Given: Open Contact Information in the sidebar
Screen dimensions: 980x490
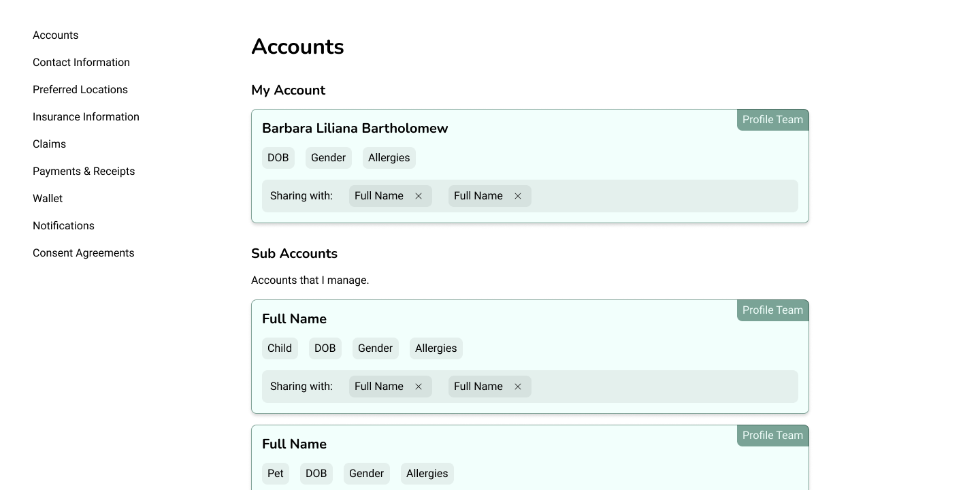Looking at the screenshot, I should (81, 63).
